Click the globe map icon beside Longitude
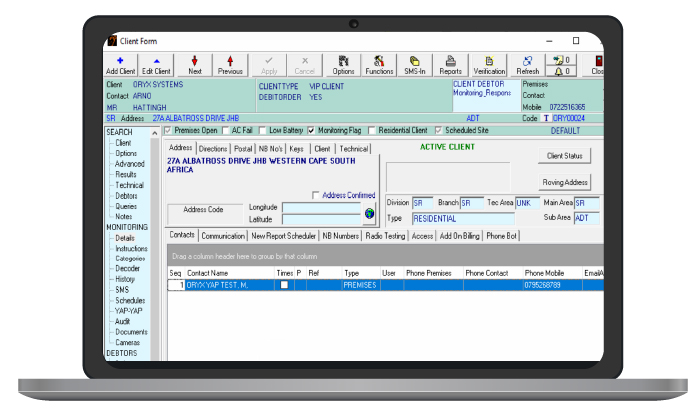 [369, 213]
